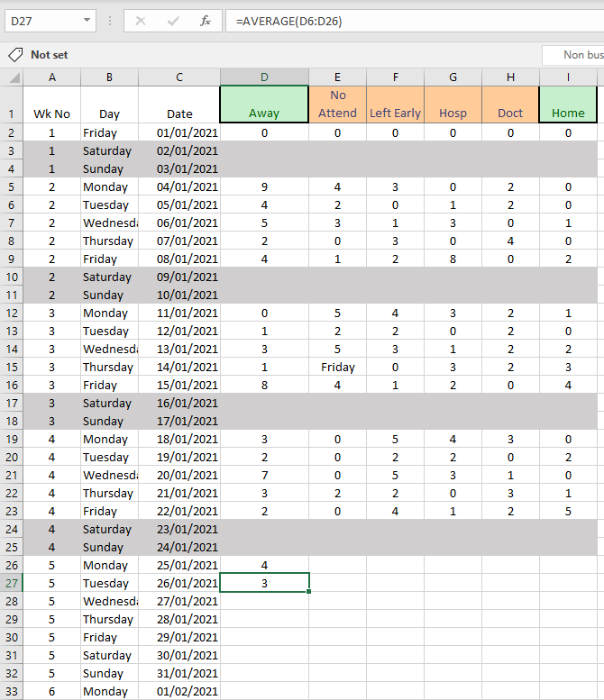Image resolution: width=604 pixels, height=700 pixels.
Task: Select column H header
Action: [x=510, y=77]
